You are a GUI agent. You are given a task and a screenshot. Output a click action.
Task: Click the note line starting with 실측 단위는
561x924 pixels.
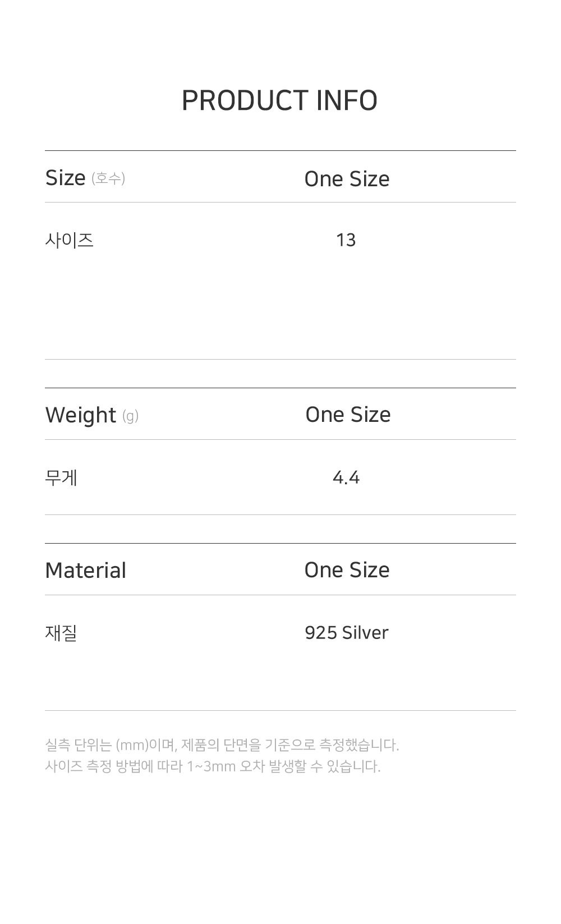pyautogui.click(x=222, y=745)
